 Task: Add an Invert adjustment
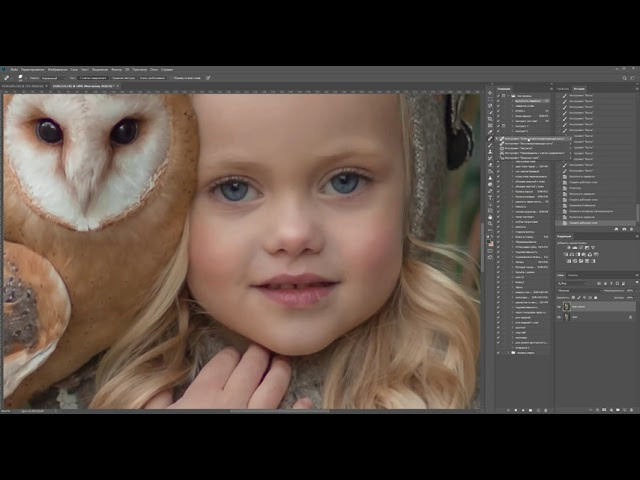click(569, 261)
